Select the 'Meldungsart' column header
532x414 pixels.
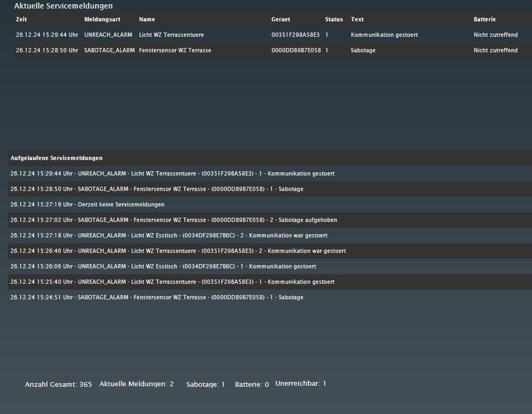point(102,19)
